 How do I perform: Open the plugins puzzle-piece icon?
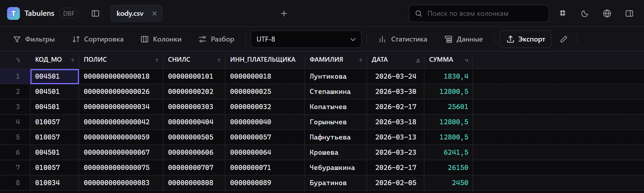click(563, 13)
